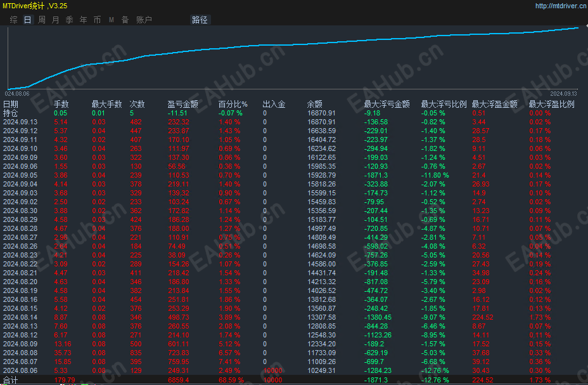Open the 账户 account tab

[x=144, y=20]
